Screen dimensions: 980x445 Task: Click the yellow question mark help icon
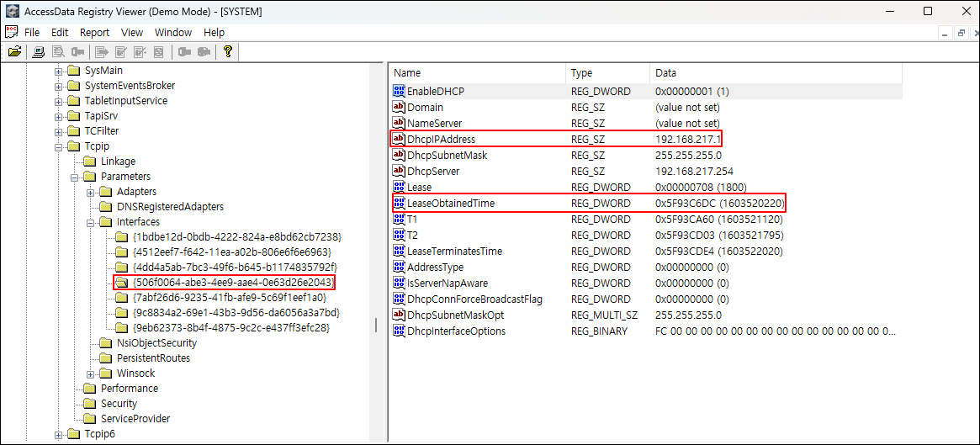click(227, 52)
